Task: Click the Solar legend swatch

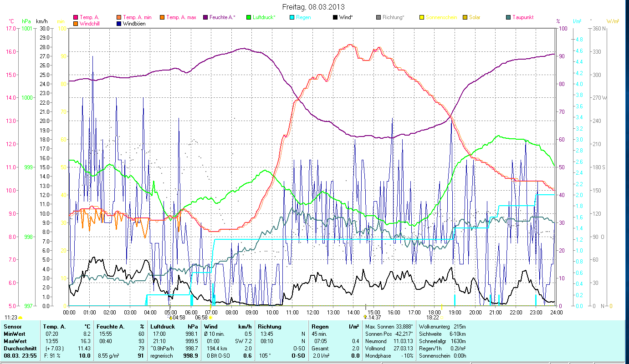Action: pyautogui.click(x=465, y=18)
